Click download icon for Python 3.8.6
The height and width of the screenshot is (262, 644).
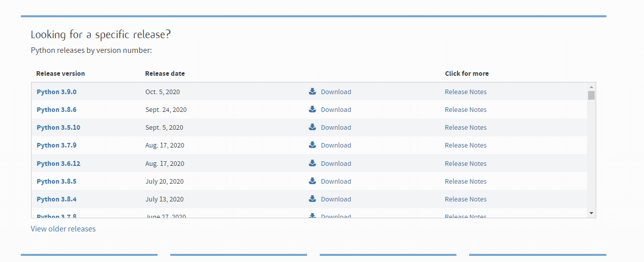[313, 109]
